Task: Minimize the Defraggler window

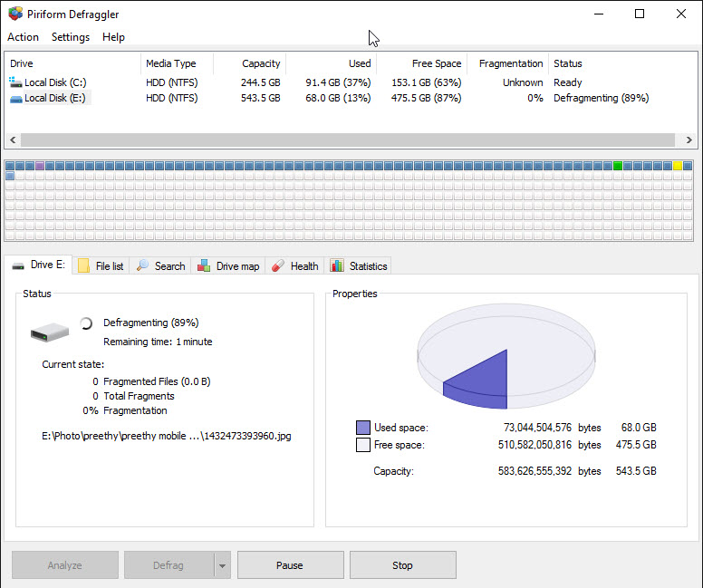Action: 599,14
